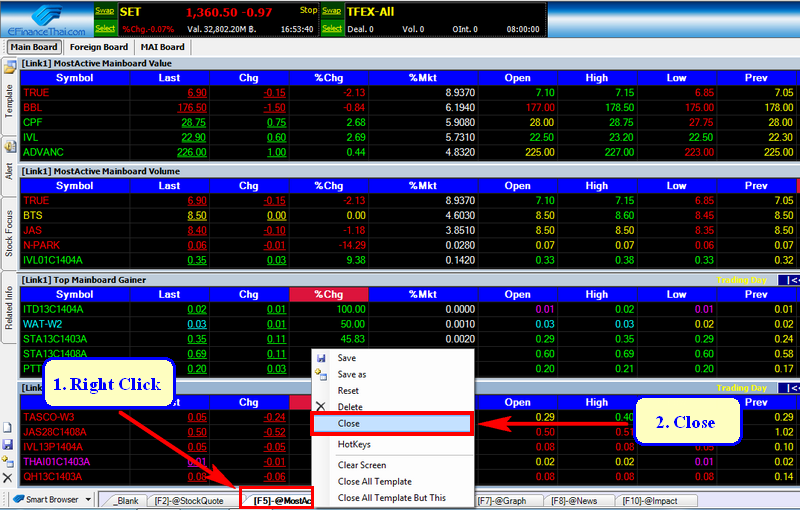Select BTS symbol in MostActive Volume table

(32, 216)
